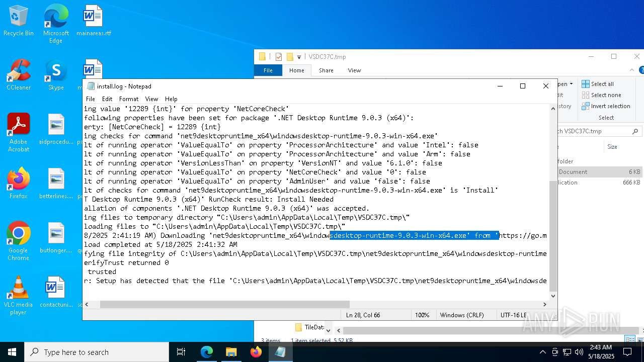
Task: Open the Help menu in Notepad
Action: pyautogui.click(x=171, y=99)
